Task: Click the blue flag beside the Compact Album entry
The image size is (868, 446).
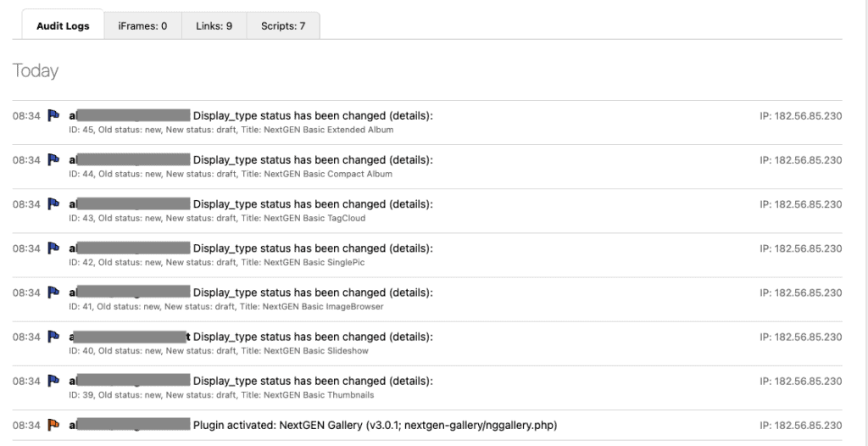Action: coord(53,159)
